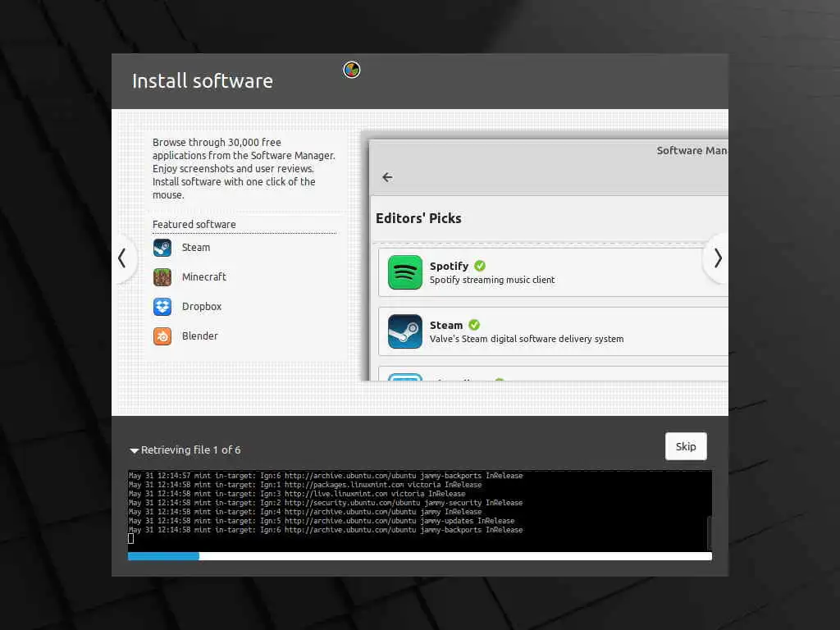The image size is (840, 630).
Task: Click the Skip button
Action: 686,446
